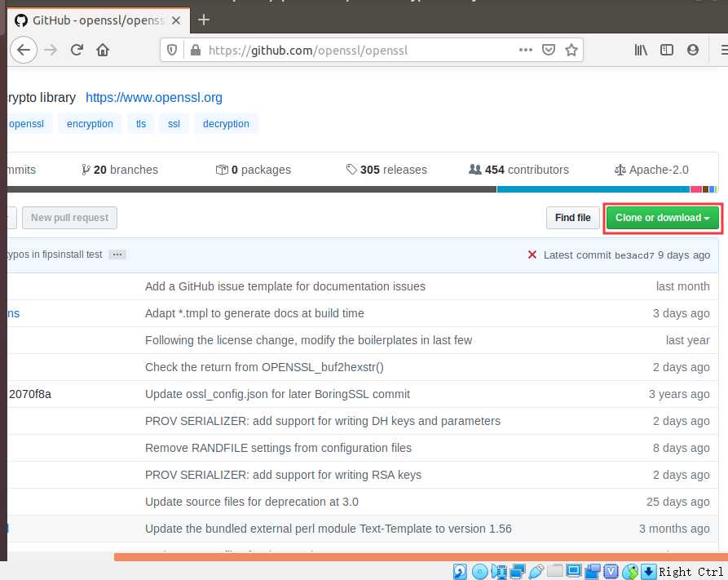Open the Firefox library icon
728x580 pixels.
click(x=641, y=50)
